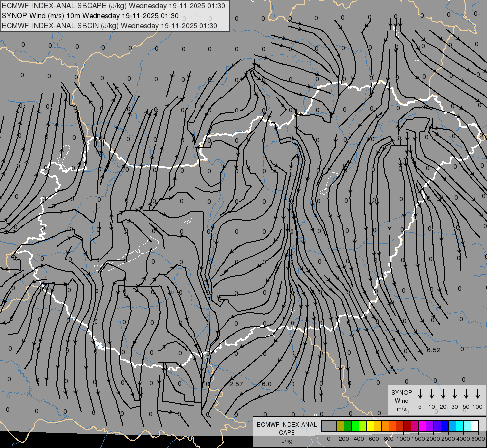Pick the bright magenta CAPE legend swatch
The height and width of the screenshot is (448, 487).
[422, 426]
